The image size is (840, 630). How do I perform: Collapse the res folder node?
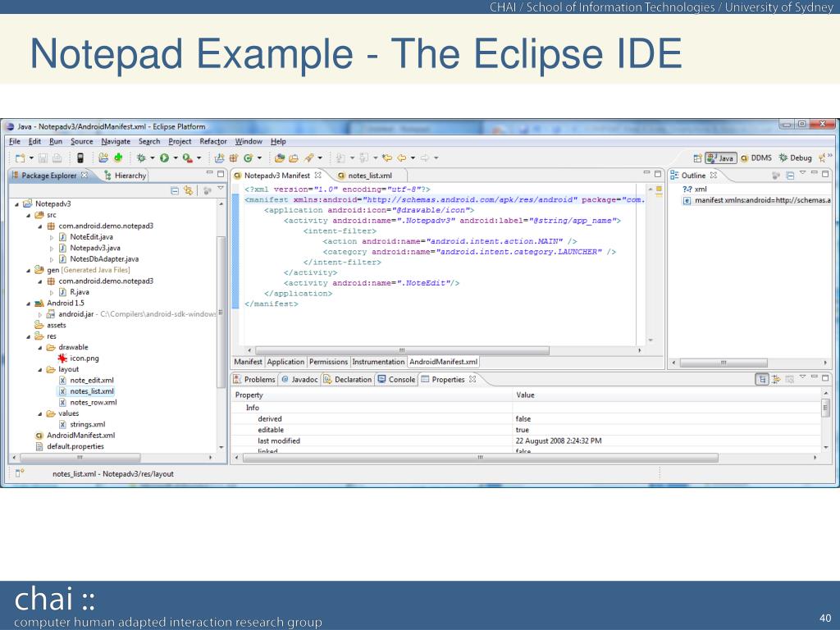(29, 337)
